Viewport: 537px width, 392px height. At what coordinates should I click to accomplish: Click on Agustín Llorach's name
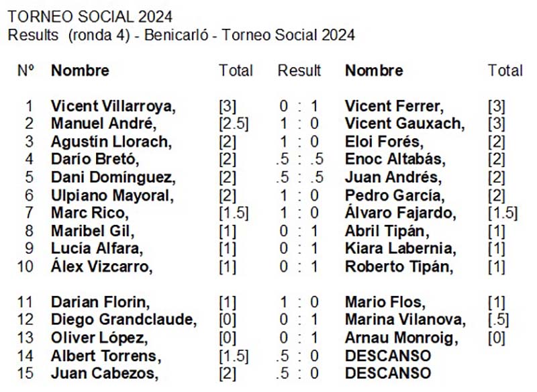(x=111, y=142)
